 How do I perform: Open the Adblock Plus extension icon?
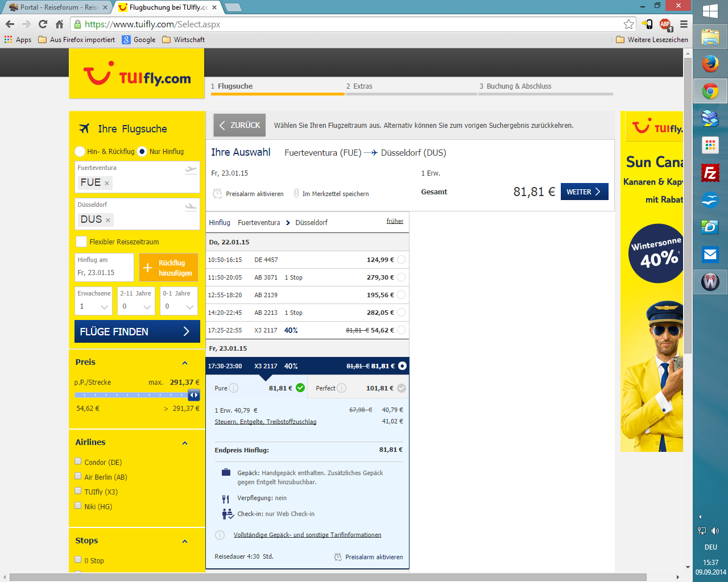(665, 24)
